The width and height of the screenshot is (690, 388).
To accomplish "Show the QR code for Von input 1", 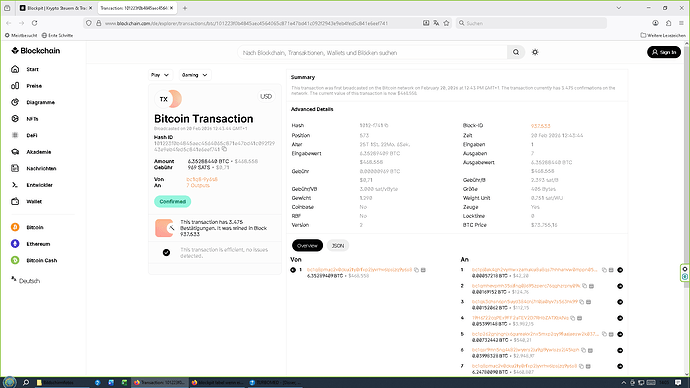I will 423,270.
